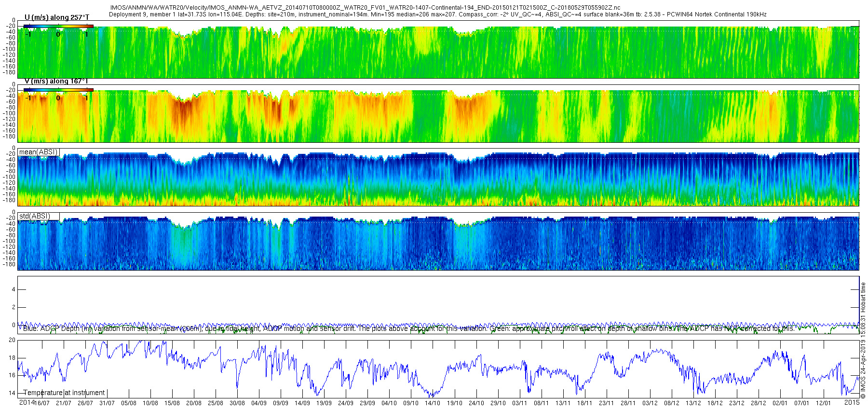
Task: Select the 'Deployment 9, member 1' metadata line
Action: coord(437,14)
